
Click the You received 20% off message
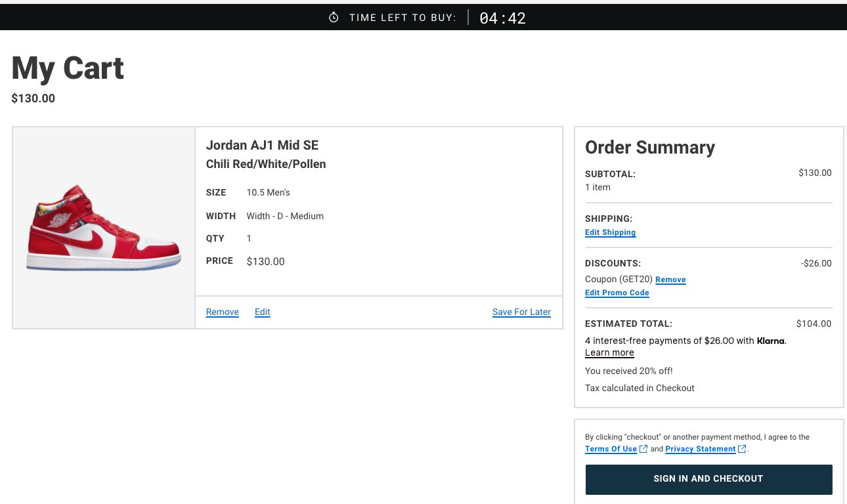point(629,371)
